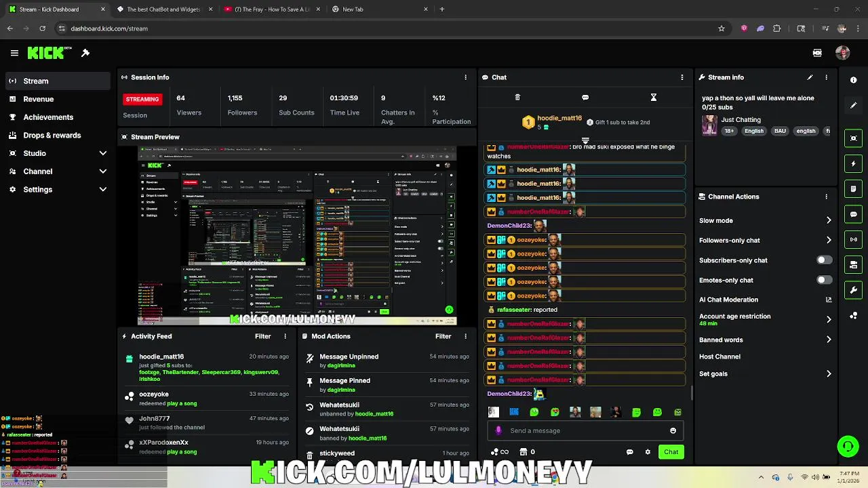
Task: Open the emoji picker in message box
Action: pos(673,430)
